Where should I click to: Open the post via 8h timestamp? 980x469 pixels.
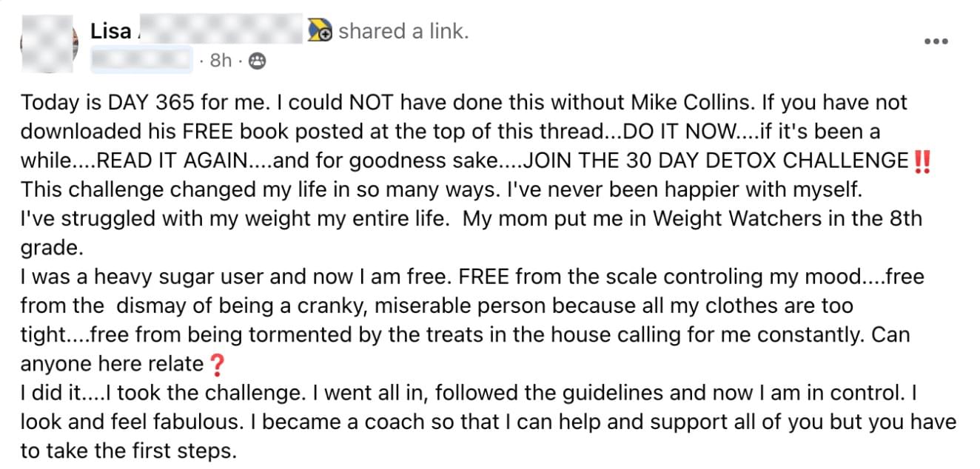221,61
